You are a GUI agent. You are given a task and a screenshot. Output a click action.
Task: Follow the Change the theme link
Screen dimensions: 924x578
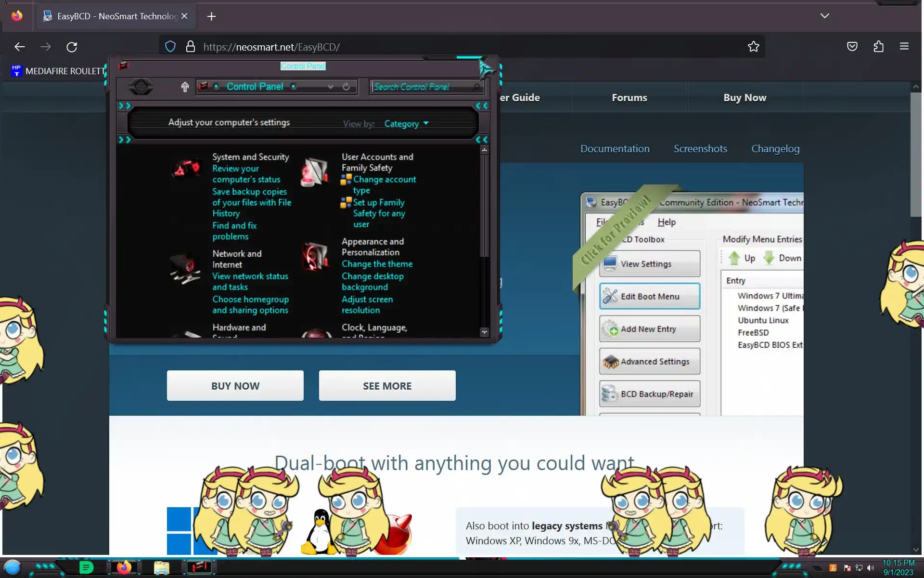click(377, 264)
